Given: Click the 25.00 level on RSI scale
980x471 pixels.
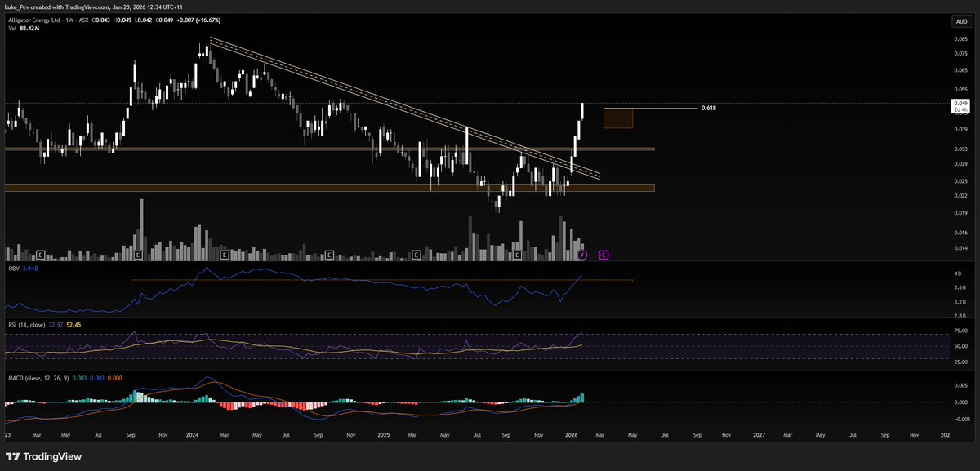Looking at the screenshot, I should tap(960, 362).
